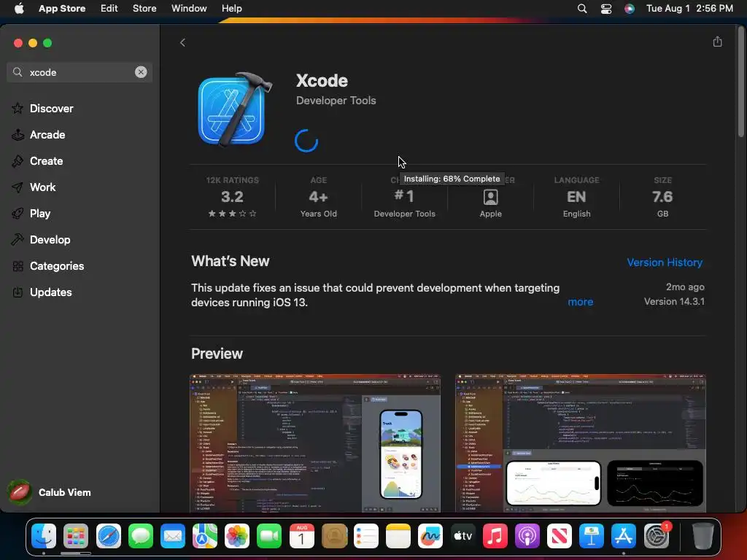Click the window's vertical scrollbar
Screen dimensions: 747x560
[x=741, y=81]
